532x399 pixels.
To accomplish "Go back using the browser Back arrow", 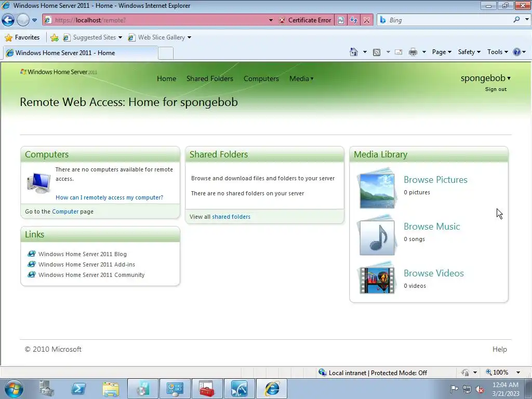I will point(8,20).
